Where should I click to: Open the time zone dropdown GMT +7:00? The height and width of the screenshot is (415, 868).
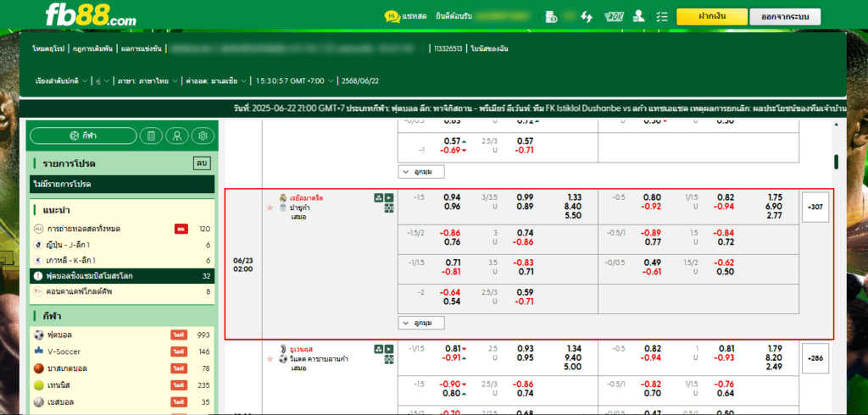294,80
